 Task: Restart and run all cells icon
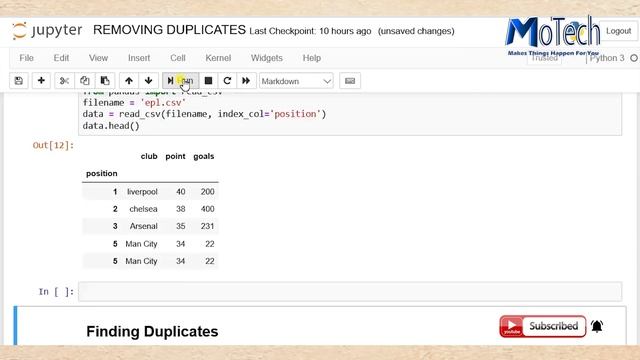(246, 81)
